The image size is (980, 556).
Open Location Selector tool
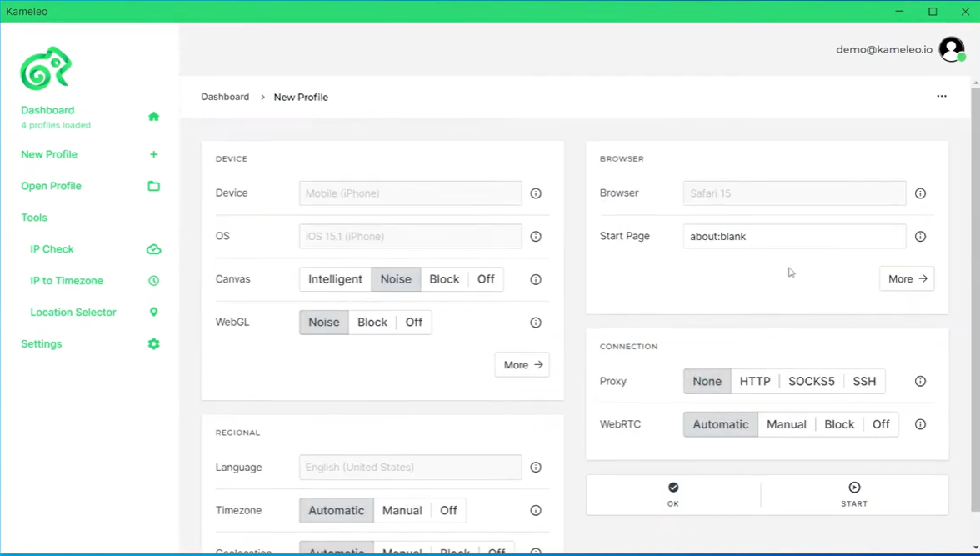click(73, 312)
